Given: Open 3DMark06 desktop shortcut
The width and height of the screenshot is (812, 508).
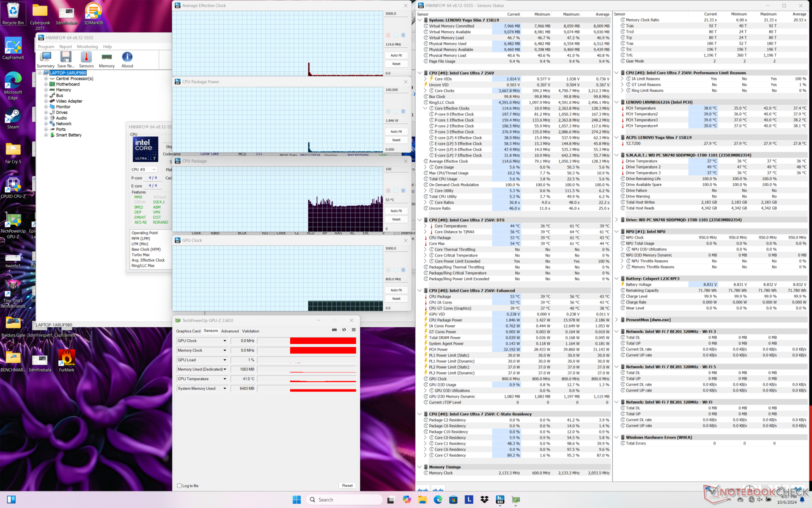Looking at the screenshot, I should pyautogui.click(x=93, y=14).
